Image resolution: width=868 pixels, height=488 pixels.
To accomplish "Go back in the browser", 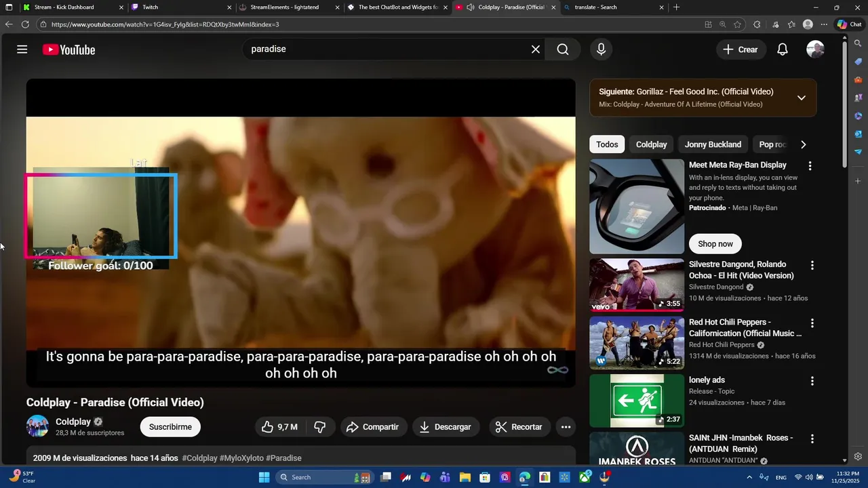I will tap(9, 24).
